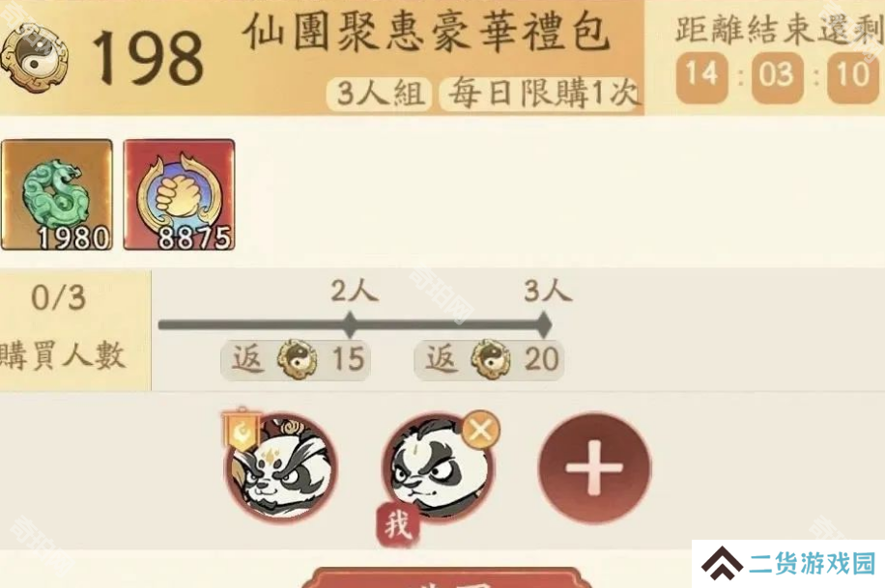
Task: Tap the red button at bottom edge
Action: coord(446,577)
